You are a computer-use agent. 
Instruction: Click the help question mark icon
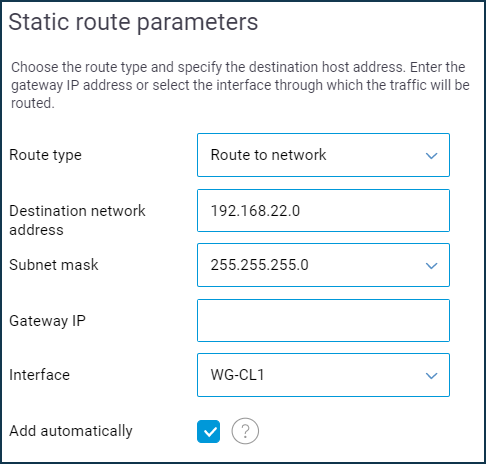tap(245, 431)
